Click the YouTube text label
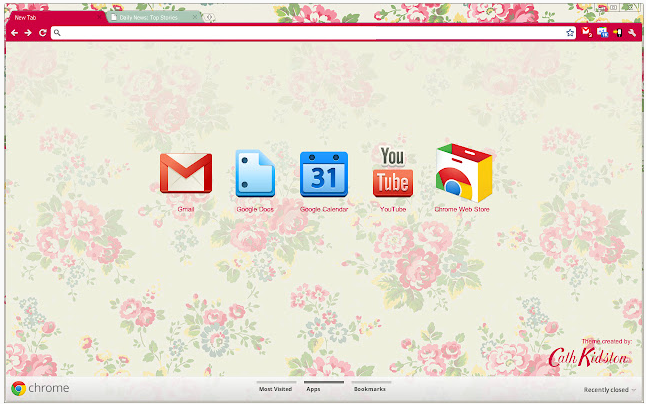 (393, 209)
